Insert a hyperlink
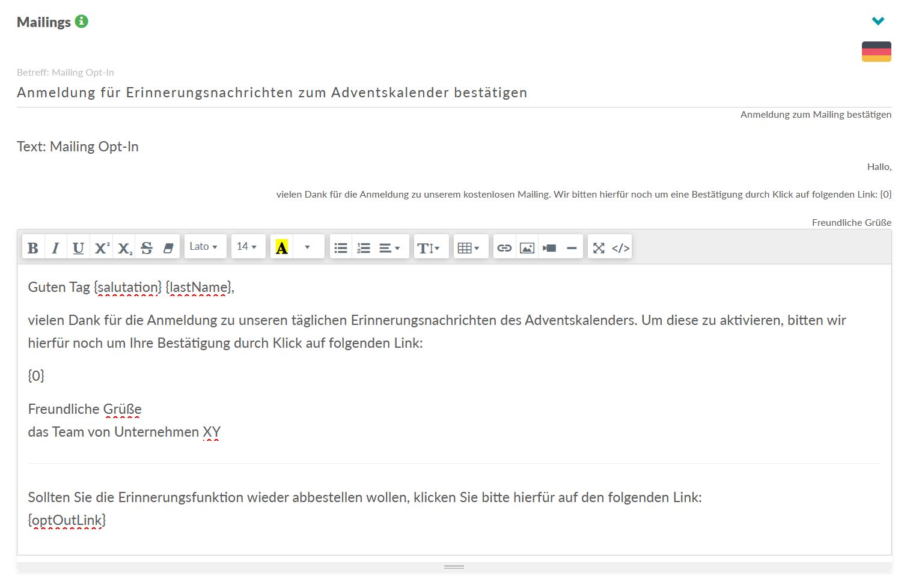The image size is (910, 588). click(x=504, y=247)
